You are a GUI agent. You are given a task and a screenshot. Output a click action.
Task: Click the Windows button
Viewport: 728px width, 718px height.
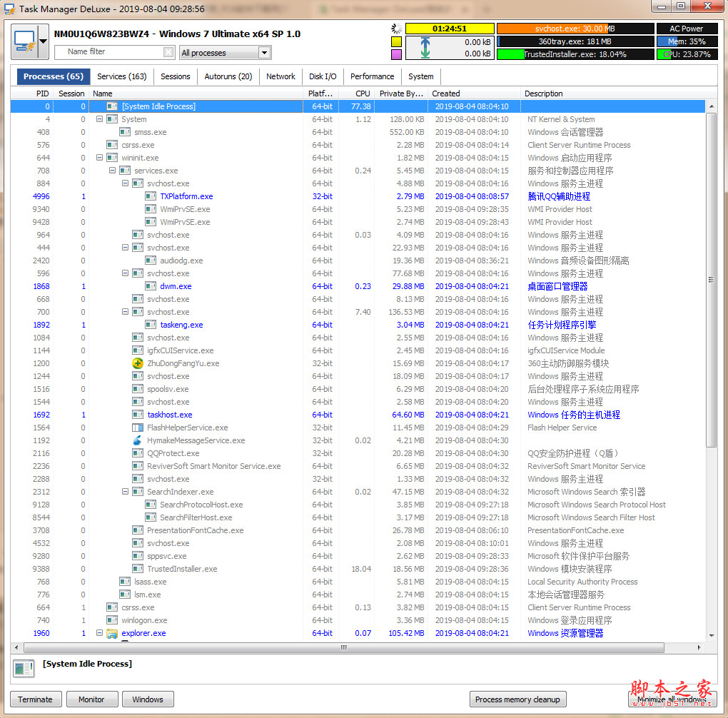tap(148, 699)
